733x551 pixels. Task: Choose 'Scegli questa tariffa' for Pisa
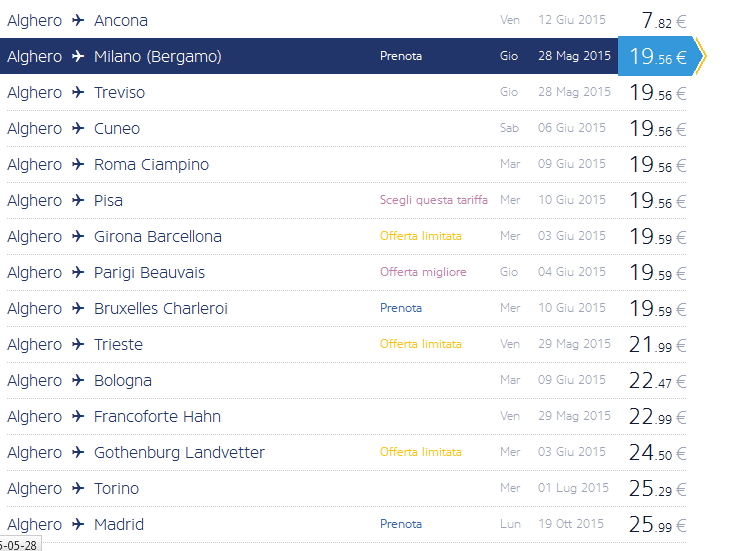433,200
